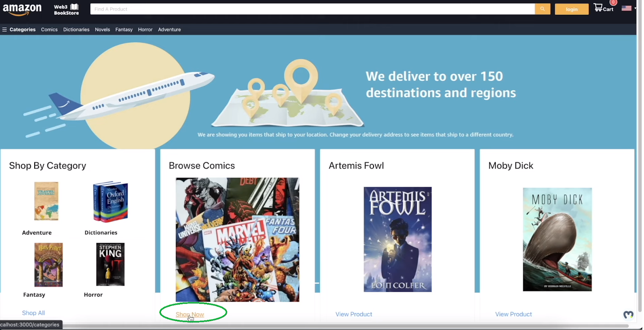Click the Shop All link
Image resolution: width=644 pixels, height=330 pixels.
pyautogui.click(x=33, y=313)
